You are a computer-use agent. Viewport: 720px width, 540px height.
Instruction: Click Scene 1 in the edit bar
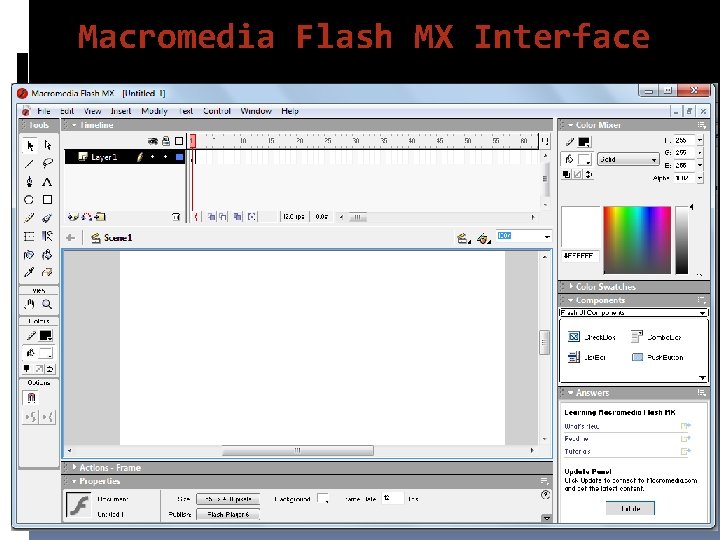coord(118,238)
